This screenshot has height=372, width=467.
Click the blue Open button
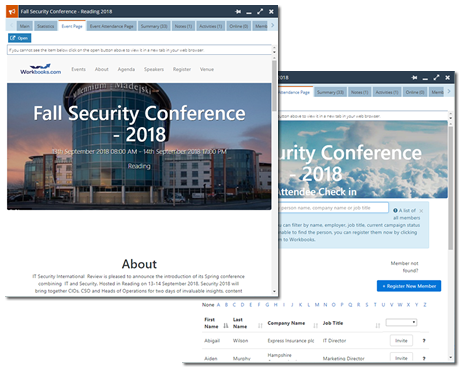pos(20,38)
